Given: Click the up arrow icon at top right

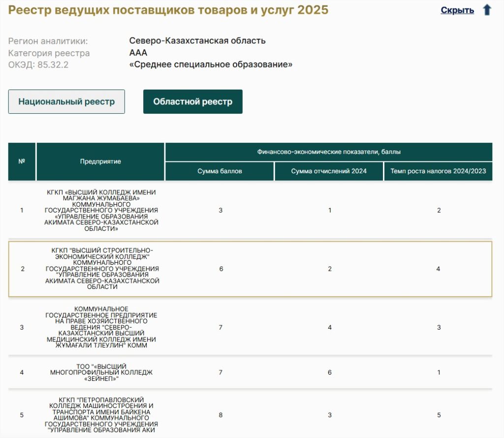Looking at the screenshot, I should [487, 10].
